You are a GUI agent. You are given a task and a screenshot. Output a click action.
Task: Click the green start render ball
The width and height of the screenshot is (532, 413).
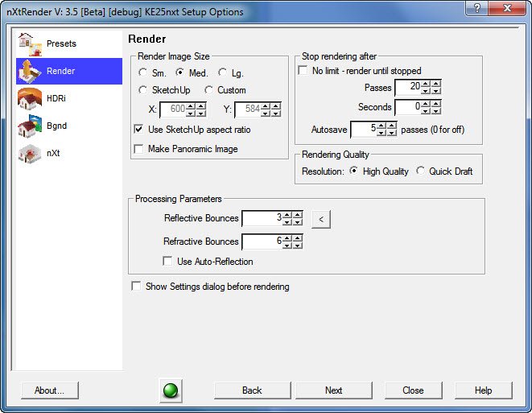(171, 390)
